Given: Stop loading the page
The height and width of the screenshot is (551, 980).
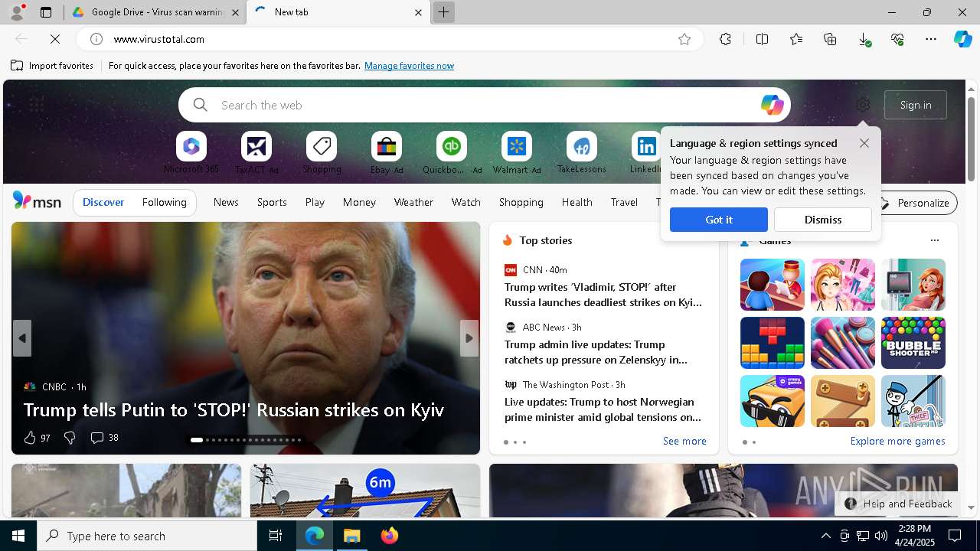Looking at the screenshot, I should click(x=56, y=39).
